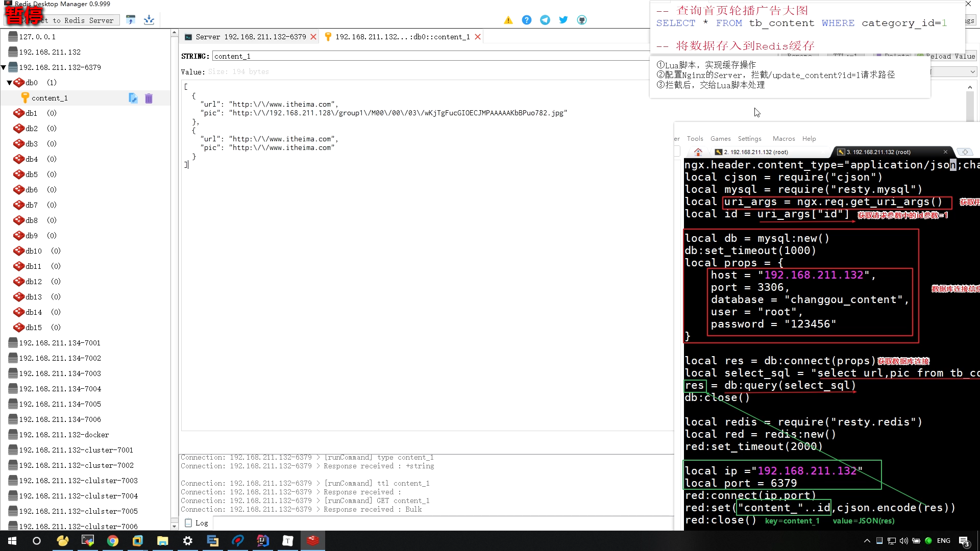This screenshot has height=551, width=980.
Task: Click the Telegram icon in toolbar
Action: click(x=545, y=20)
